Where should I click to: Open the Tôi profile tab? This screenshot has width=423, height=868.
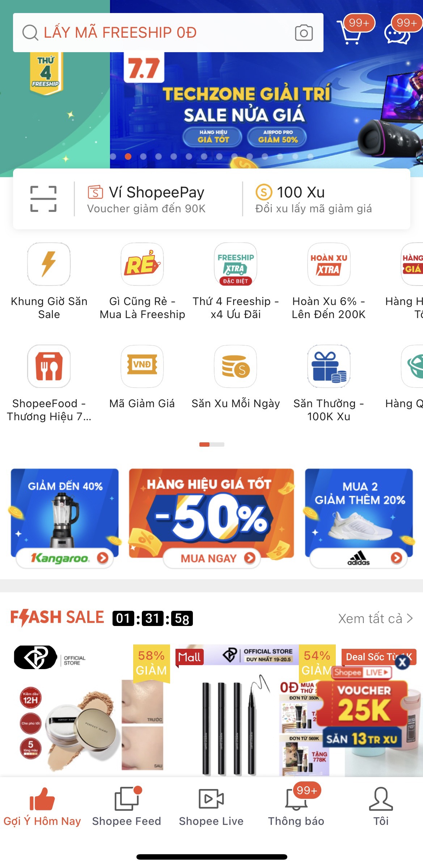point(381,806)
